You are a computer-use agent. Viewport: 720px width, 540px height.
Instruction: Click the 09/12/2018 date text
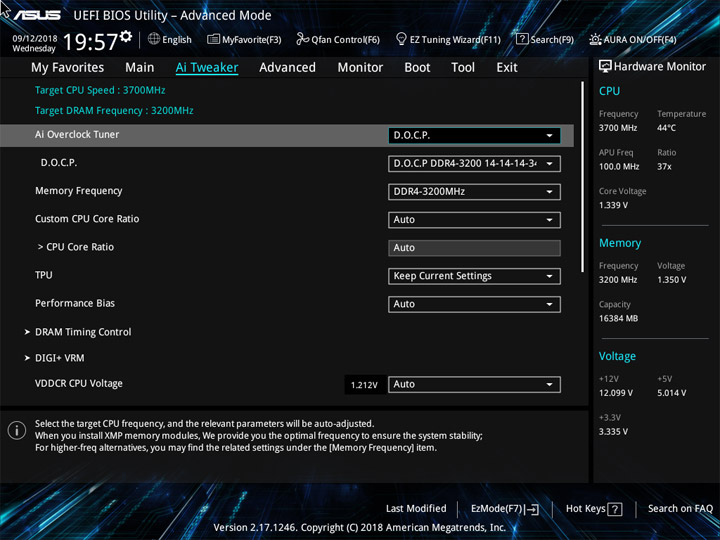tap(35, 39)
